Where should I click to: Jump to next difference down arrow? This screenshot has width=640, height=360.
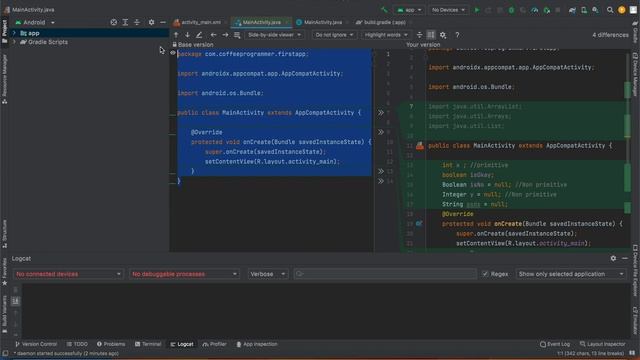187,35
